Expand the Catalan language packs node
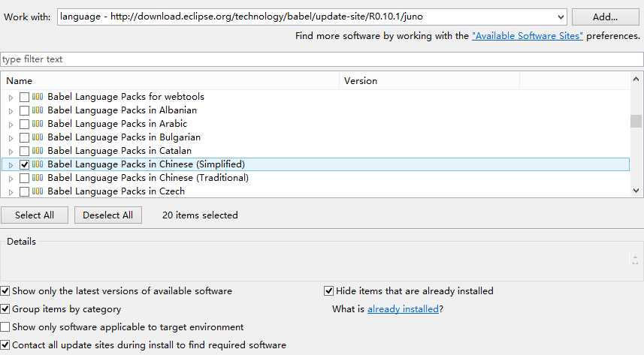The image size is (644, 355). (11, 152)
